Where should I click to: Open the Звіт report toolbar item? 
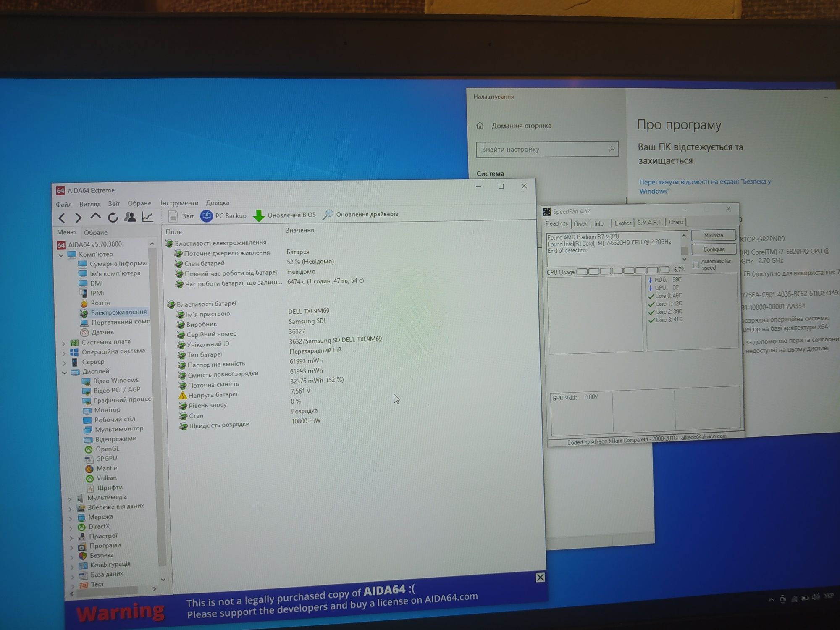[181, 216]
